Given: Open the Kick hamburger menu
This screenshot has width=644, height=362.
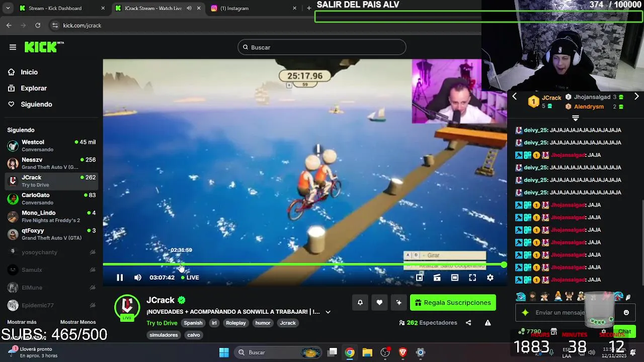Looking at the screenshot, I should pyautogui.click(x=13, y=47).
